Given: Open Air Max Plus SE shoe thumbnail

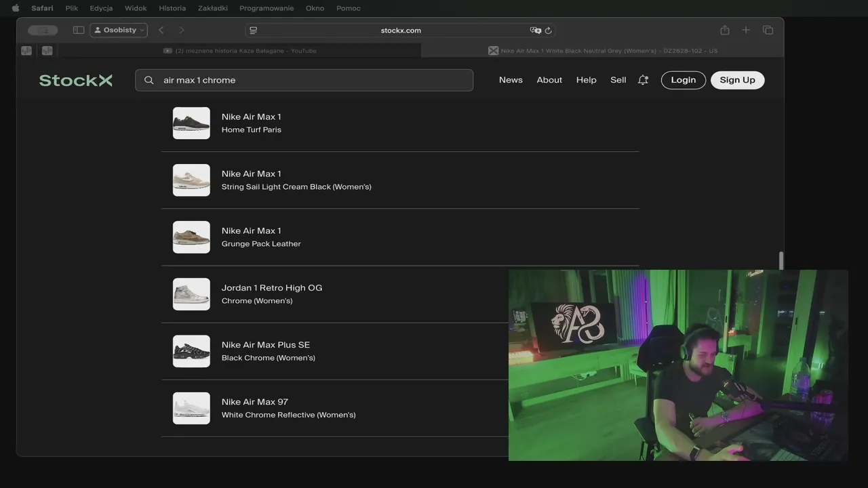Looking at the screenshot, I should 191,351.
